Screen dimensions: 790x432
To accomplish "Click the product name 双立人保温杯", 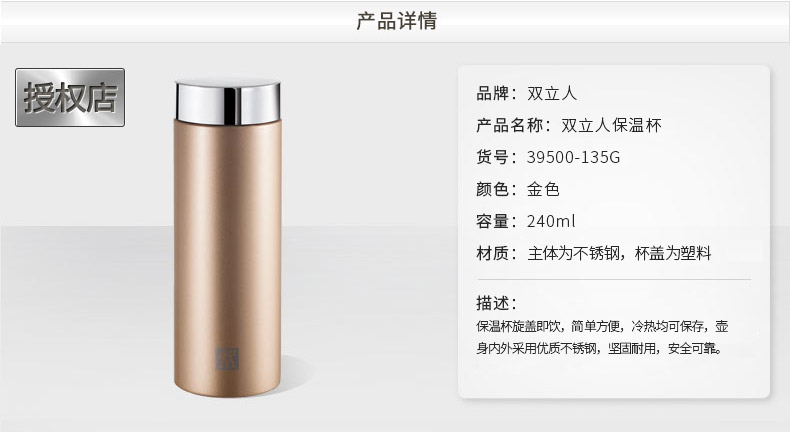I will point(611,125).
